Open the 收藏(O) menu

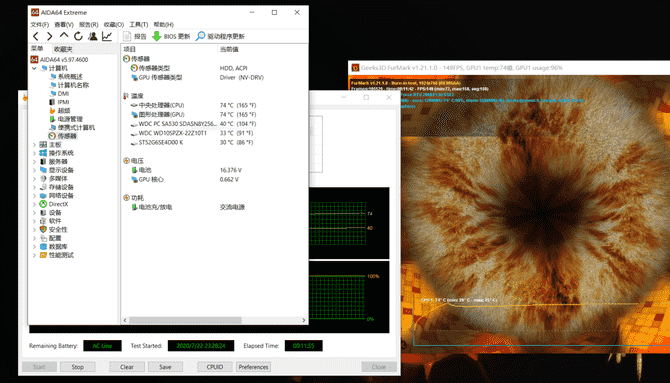tap(114, 25)
